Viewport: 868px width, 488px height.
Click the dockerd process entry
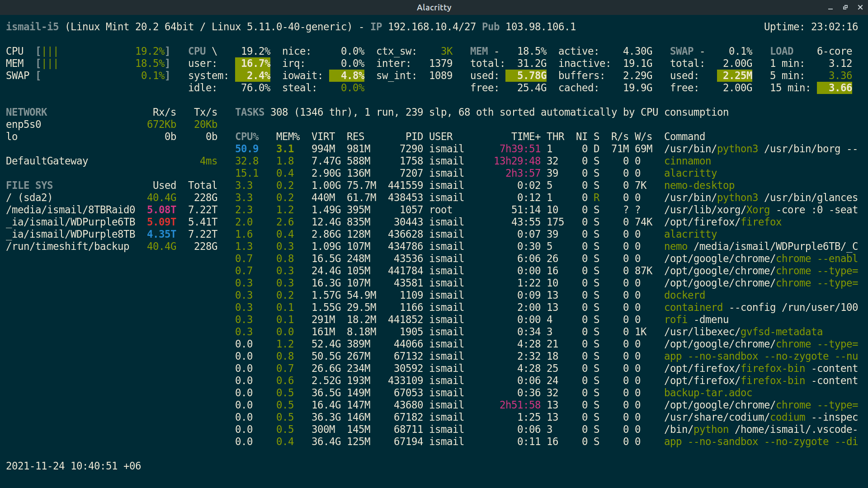point(684,295)
